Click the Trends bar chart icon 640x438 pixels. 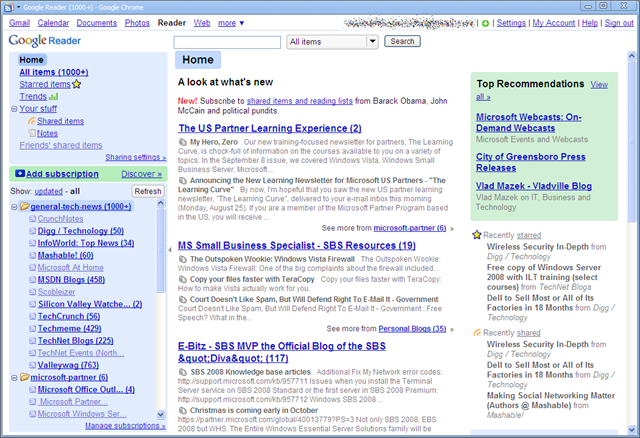53,97
